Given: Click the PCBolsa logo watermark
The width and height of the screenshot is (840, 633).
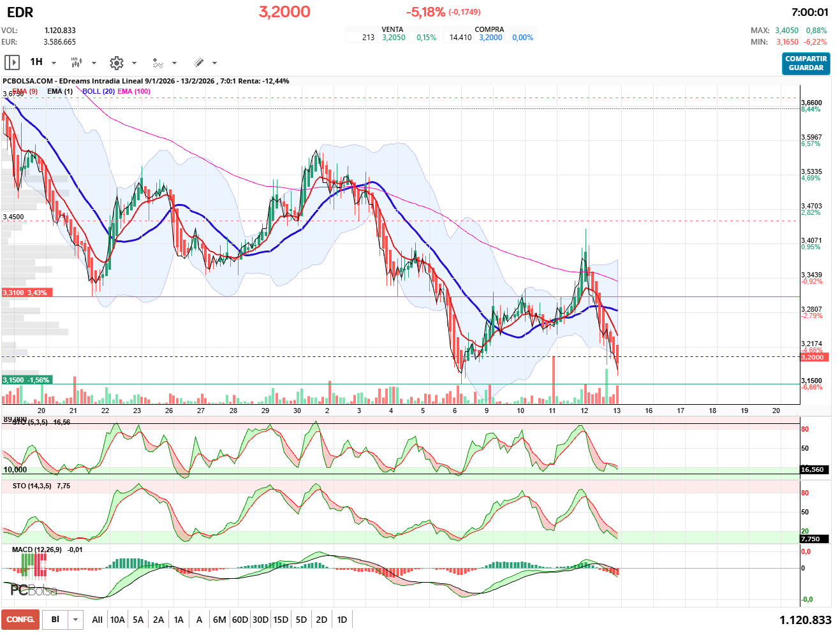Looking at the screenshot, I should (33, 590).
